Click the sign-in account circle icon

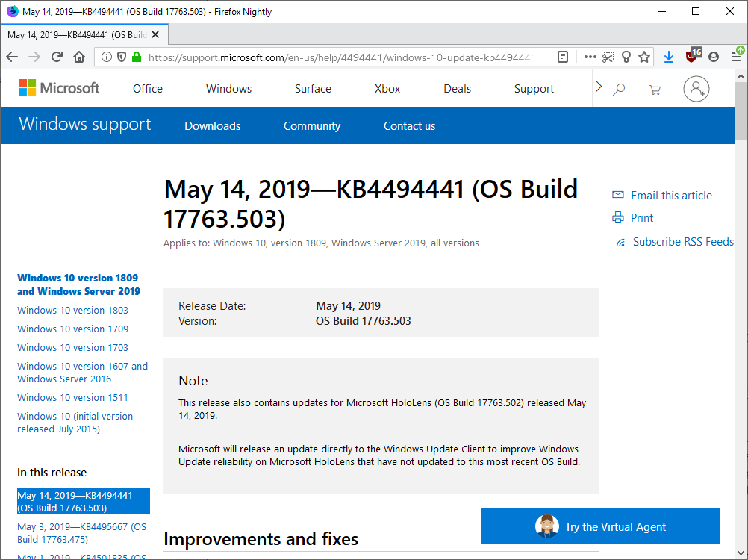(696, 89)
